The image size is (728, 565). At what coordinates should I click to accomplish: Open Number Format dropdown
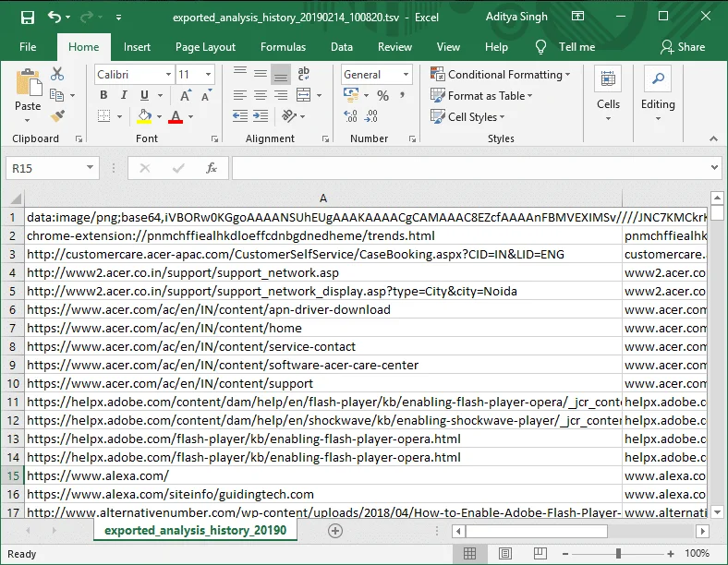406,75
